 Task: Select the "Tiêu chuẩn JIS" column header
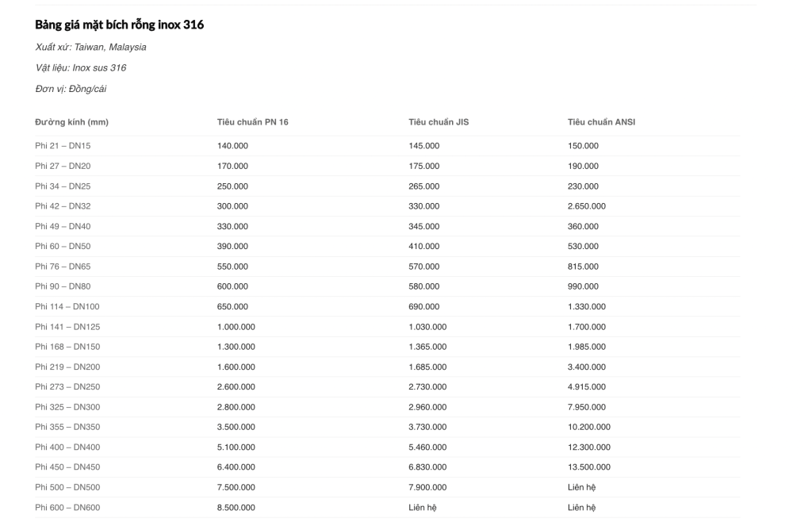click(x=439, y=122)
